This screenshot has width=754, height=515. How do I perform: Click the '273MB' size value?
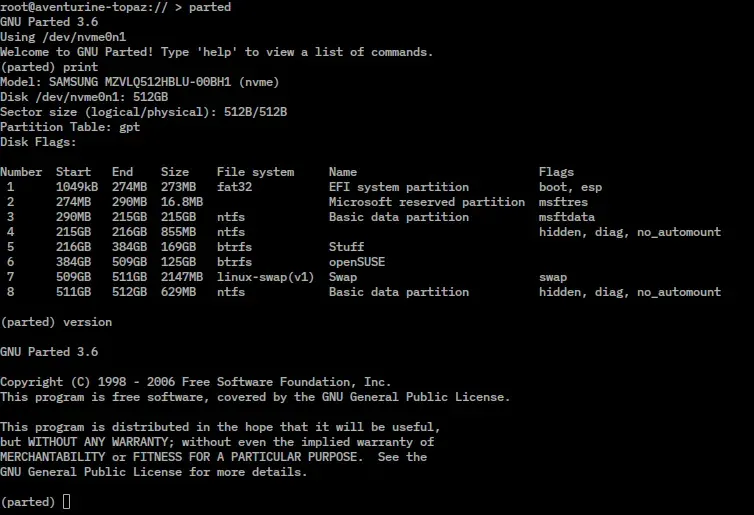click(178, 187)
